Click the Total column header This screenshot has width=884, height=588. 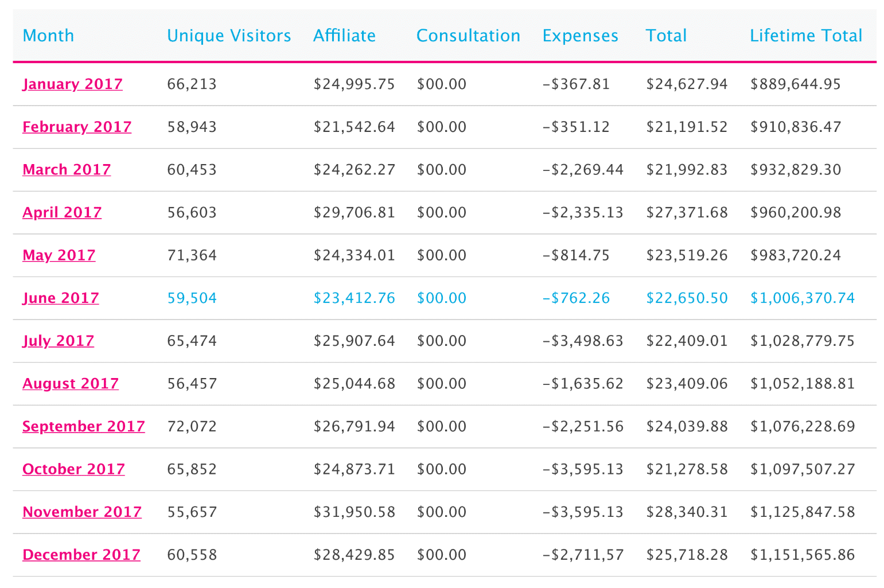click(x=666, y=36)
